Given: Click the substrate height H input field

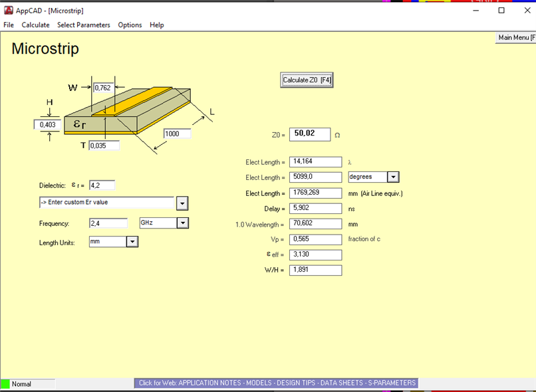Looking at the screenshot, I should coord(47,124).
